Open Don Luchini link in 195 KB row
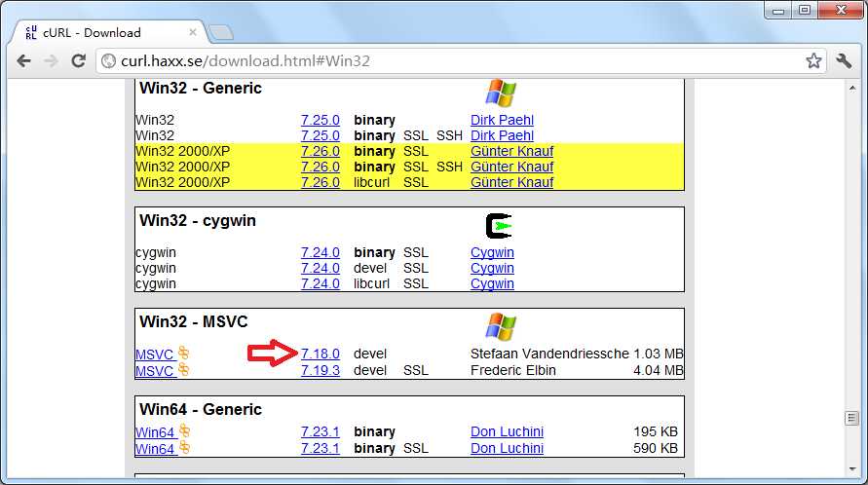The image size is (868, 485). click(508, 431)
